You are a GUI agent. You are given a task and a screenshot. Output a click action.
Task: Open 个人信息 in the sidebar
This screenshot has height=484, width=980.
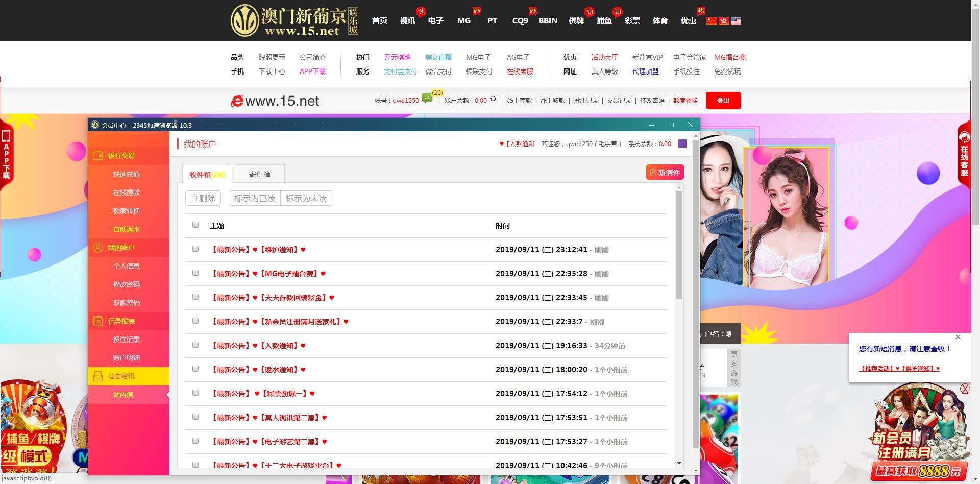point(127,266)
